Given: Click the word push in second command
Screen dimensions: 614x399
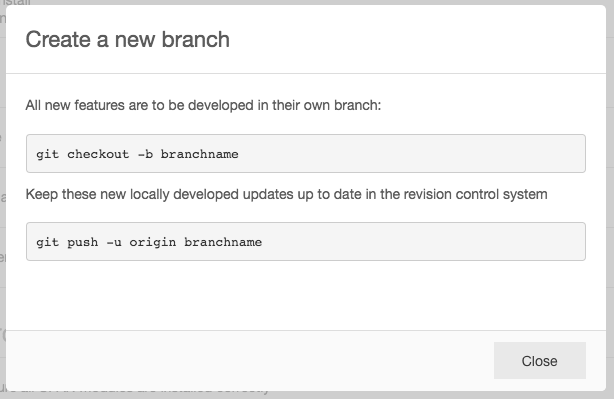Looking at the screenshot, I should tap(83, 242).
